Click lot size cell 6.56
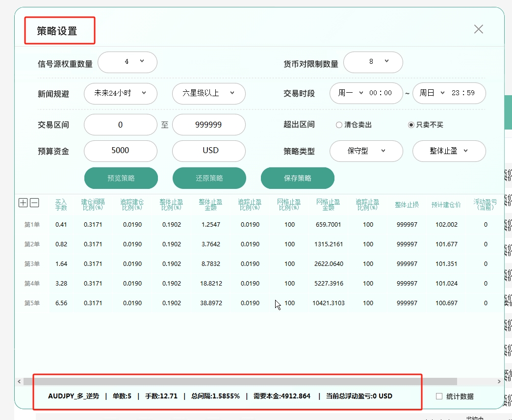The height and width of the screenshot is (420, 512). 61,303
